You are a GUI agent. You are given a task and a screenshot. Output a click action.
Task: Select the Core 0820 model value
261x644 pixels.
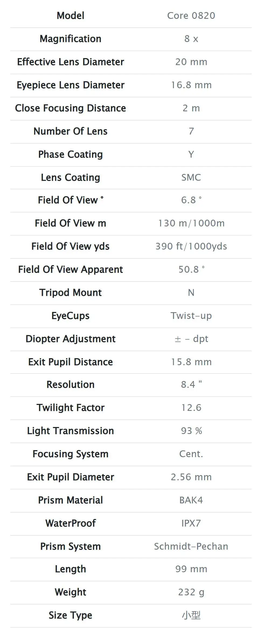[x=191, y=16]
